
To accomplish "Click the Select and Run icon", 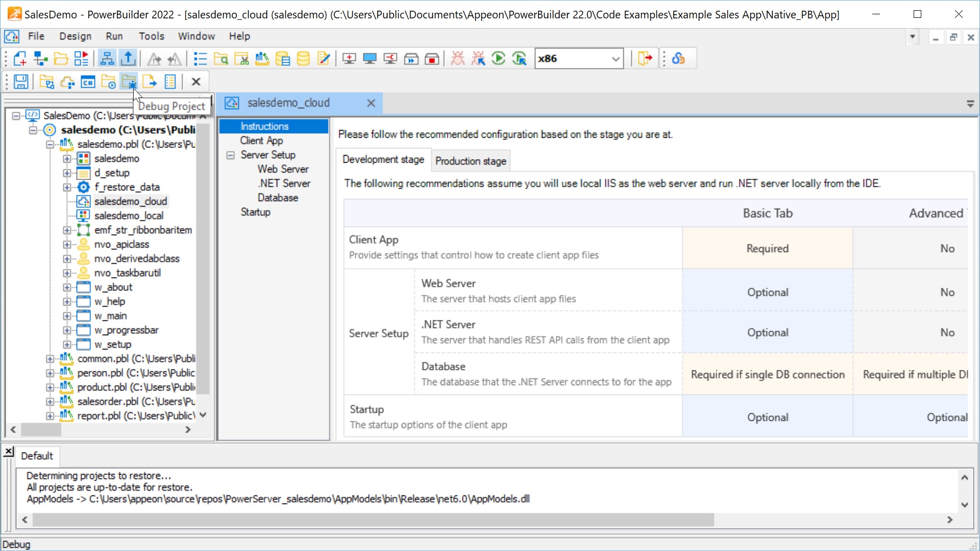I will pyautogui.click(x=520, y=59).
